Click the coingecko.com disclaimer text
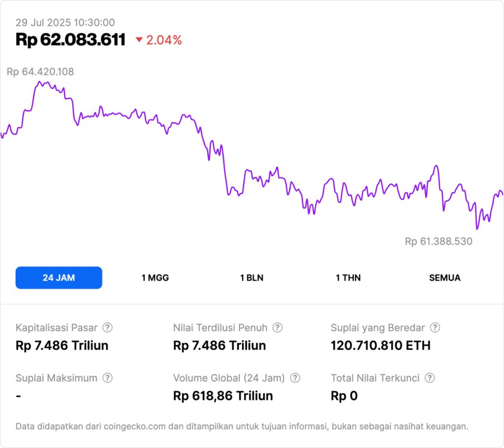Viewport: 504px width, 448px height. pyautogui.click(x=242, y=427)
